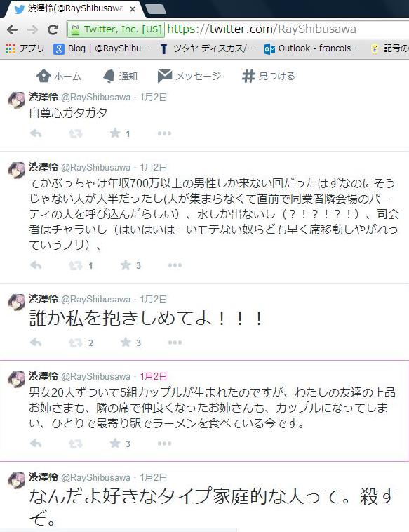Viewport: 409px width, 532px height.
Task: Click the highlighted 1月2日 timestamp link
Action: [x=154, y=376]
